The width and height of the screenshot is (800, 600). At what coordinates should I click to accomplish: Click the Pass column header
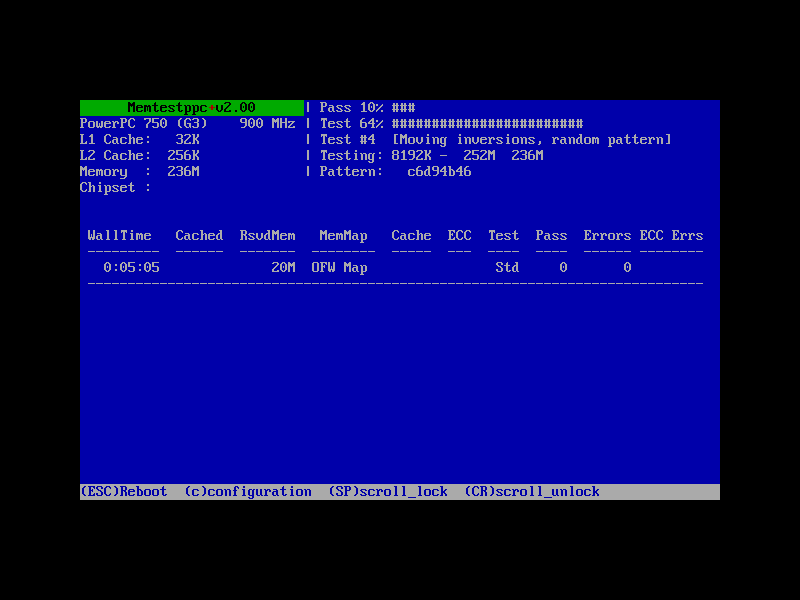[551, 235]
